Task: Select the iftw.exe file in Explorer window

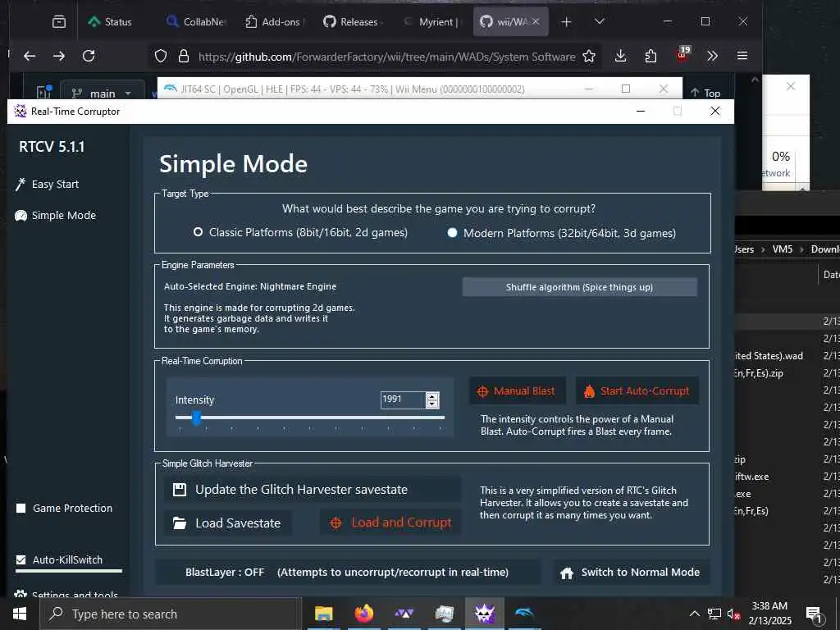Action: pyautogui.click(x=751, y=477)
